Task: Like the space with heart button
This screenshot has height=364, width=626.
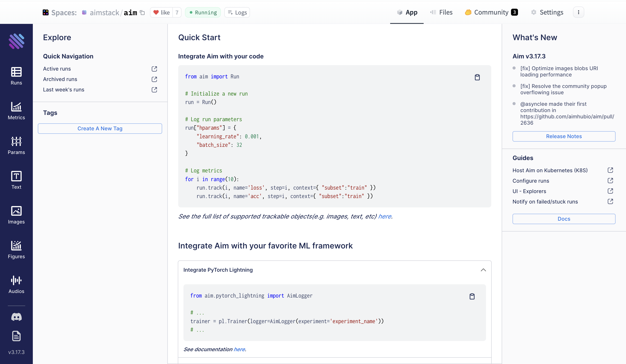Action: (x=161, y=12)
